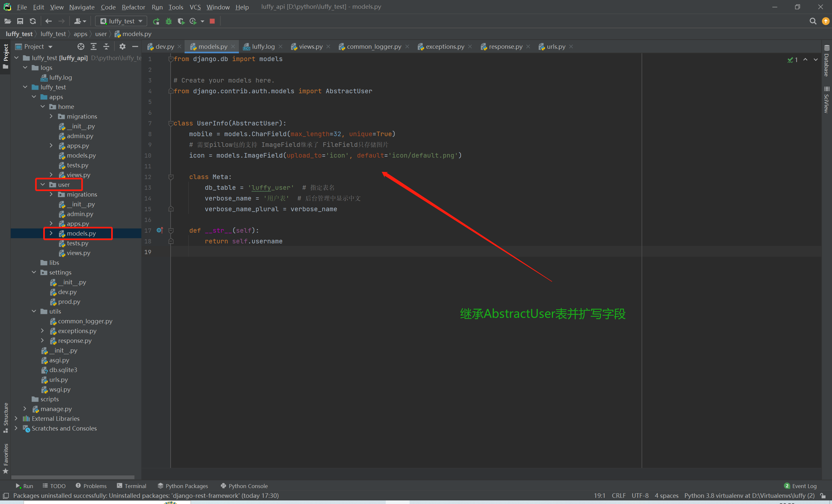Click the Collapse All icon in Project panel

coord(106,46)
